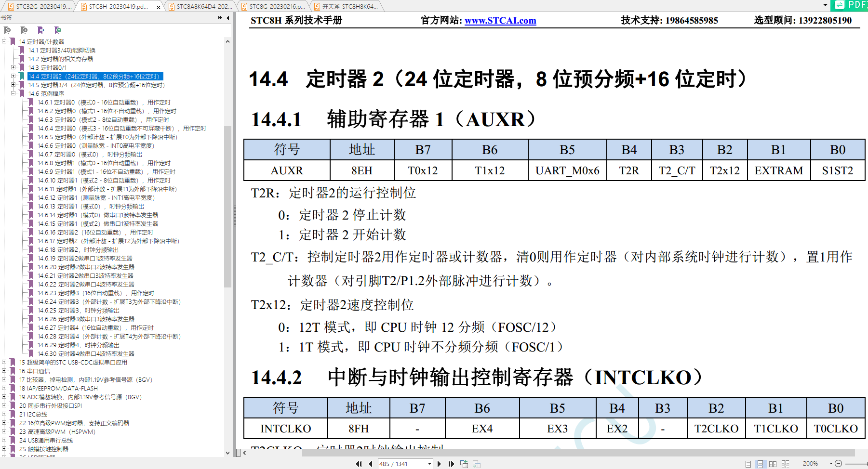This screenshot has width=868, height=469.
Task: Click the double-arrow expand icon in bookmarks header
Action: click(220, 18)
